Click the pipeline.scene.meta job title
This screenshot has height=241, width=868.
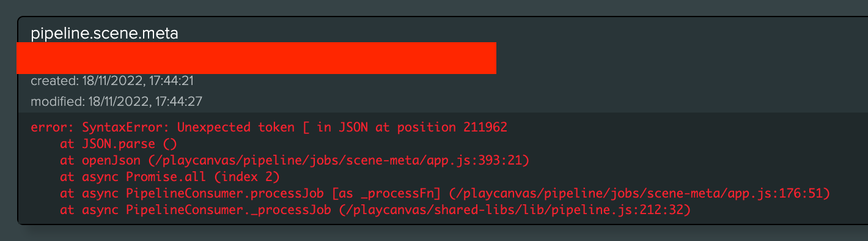(x=105, y=34)
